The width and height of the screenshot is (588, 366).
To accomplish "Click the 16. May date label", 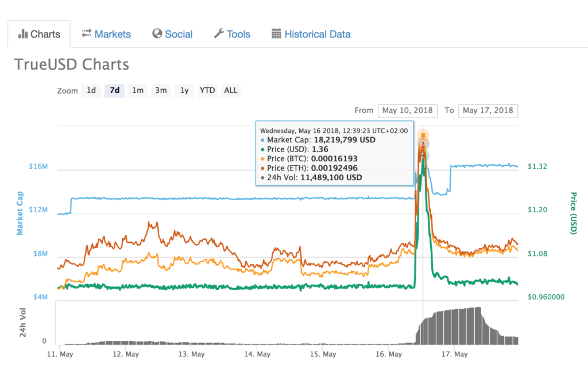I will pos(389,354).
